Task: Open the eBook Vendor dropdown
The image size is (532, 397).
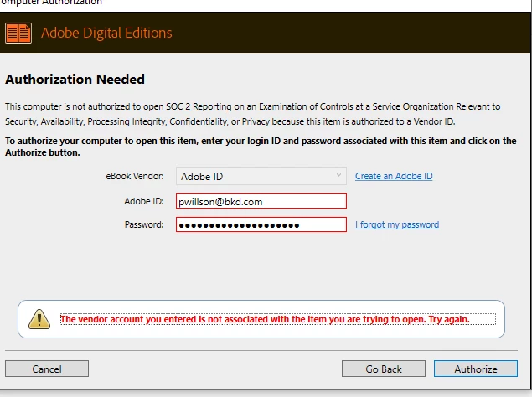Action: click(261, 176)
